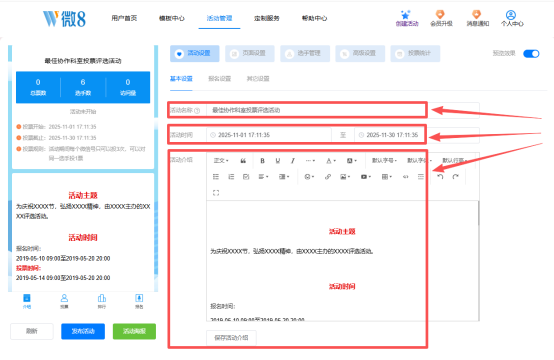Open the background highlight color dropdown

[x=351, y=161]
